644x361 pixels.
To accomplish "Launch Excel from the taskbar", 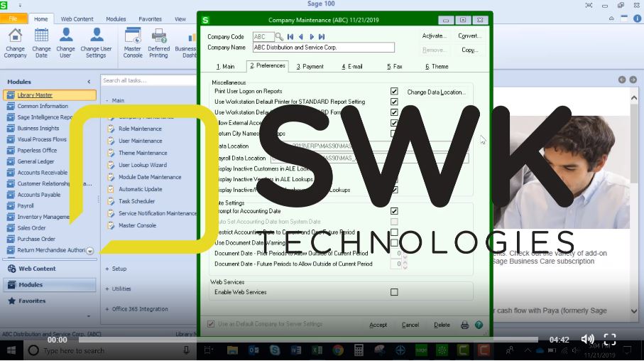I will click(x=317, y=350).
